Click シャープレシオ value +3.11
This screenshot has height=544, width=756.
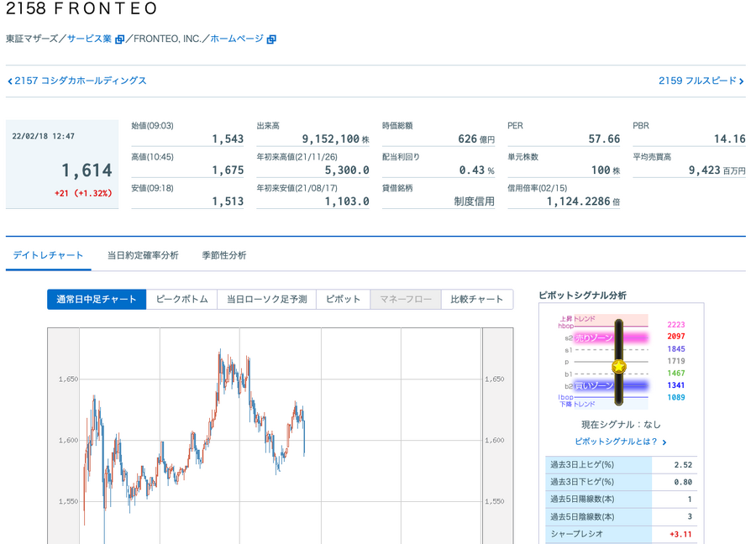[x=680, y=534]
